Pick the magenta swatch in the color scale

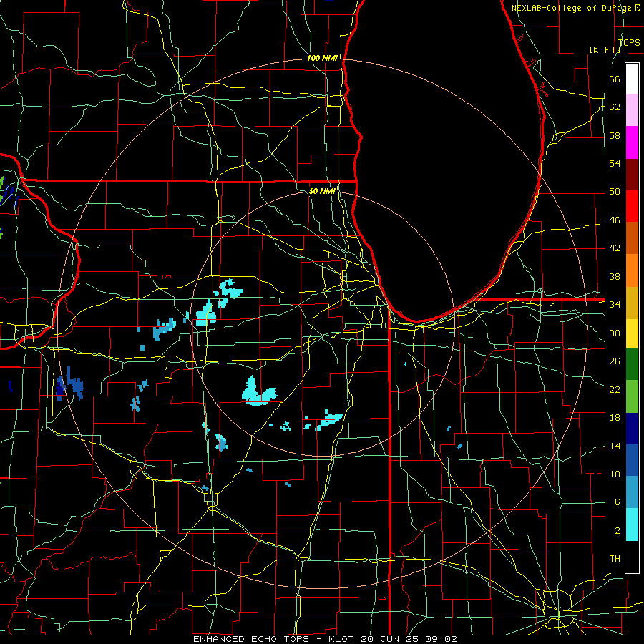coord(632,142)
